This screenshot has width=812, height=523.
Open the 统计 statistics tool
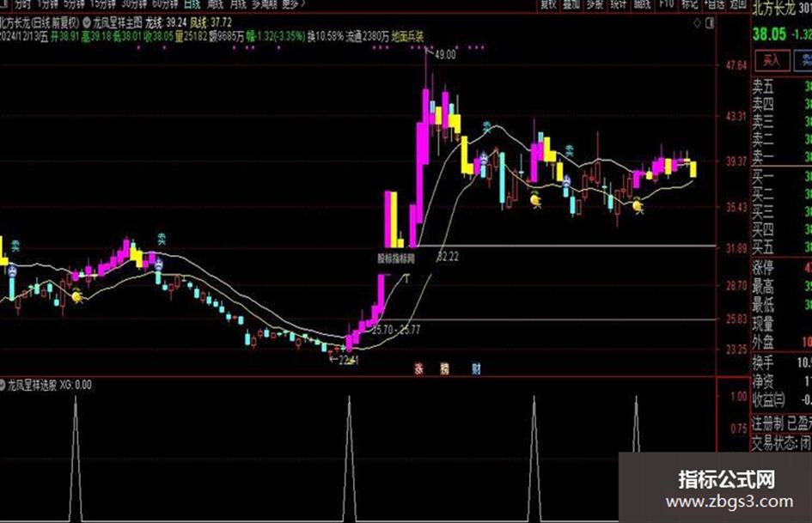pyautogui.click(x=618, y=4)
